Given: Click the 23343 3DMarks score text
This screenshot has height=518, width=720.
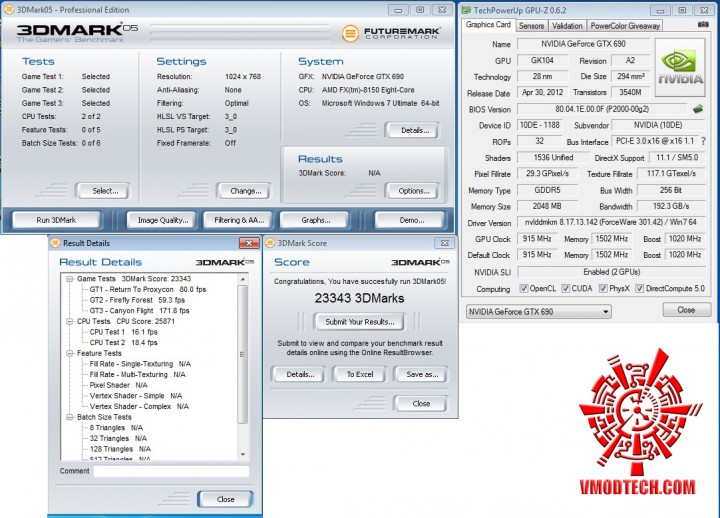Looking at the screenshot, I should click(360, 298).
